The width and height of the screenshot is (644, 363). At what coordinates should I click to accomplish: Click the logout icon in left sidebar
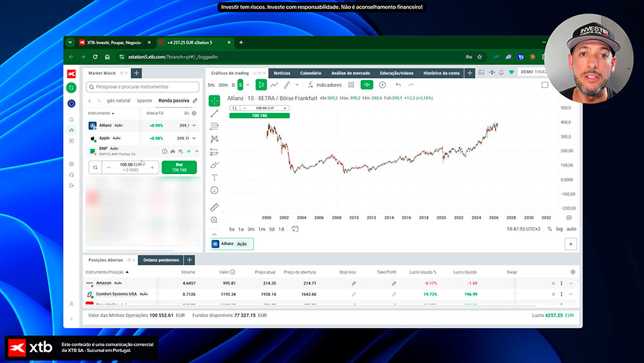[71, 186]
